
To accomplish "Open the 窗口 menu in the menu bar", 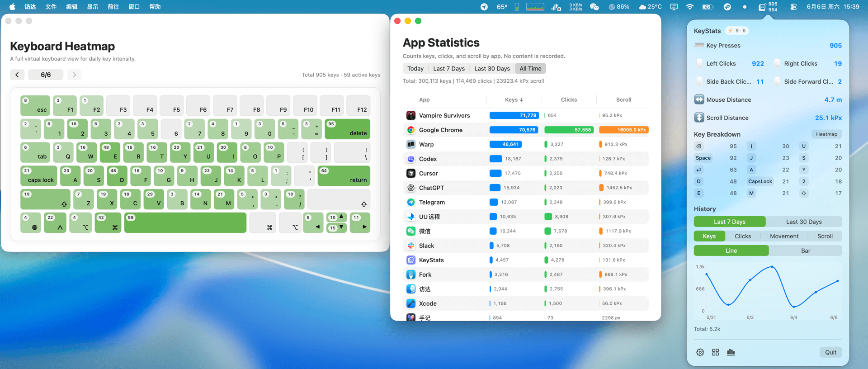I will click(x=134, y=7).
